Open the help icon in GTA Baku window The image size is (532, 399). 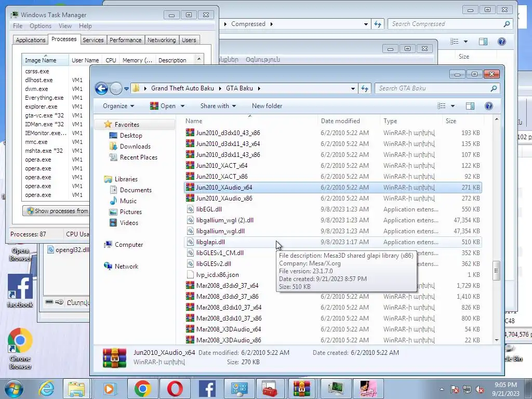pos(488,106)
